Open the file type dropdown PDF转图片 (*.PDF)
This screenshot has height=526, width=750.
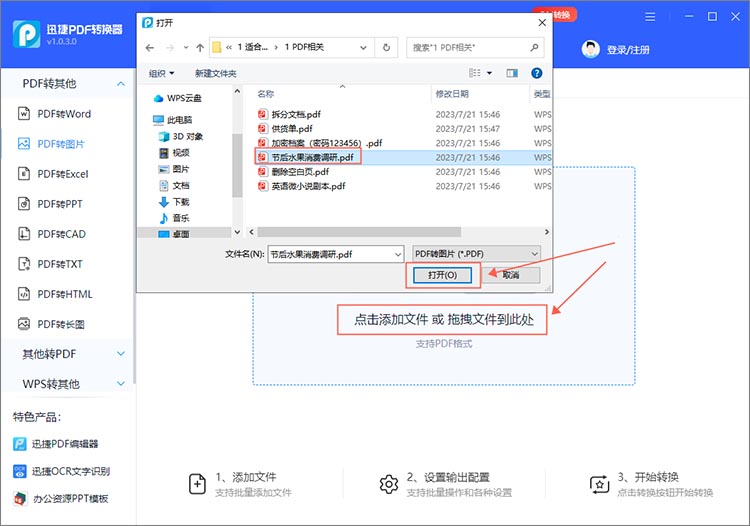coord(476,254)
